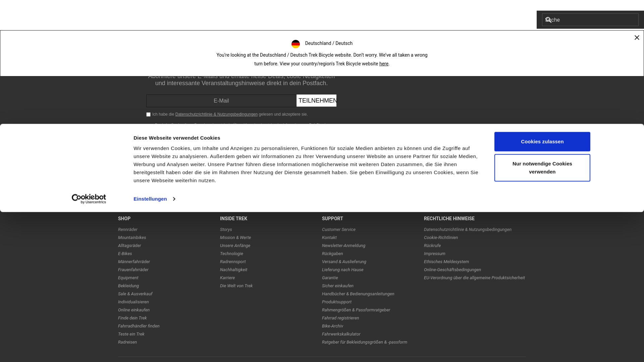The image size is (644, 362).
Task: Open the Garantie link
Action: pyautogui.click(x=330, y=278)
